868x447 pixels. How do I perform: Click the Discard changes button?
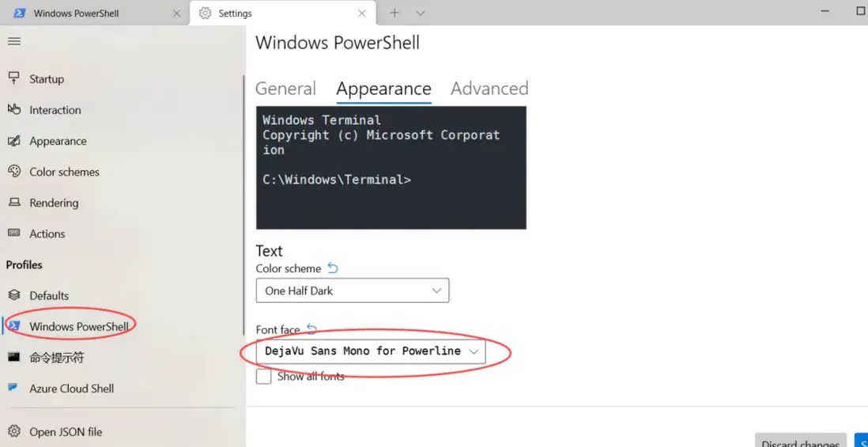pos(800,441)
